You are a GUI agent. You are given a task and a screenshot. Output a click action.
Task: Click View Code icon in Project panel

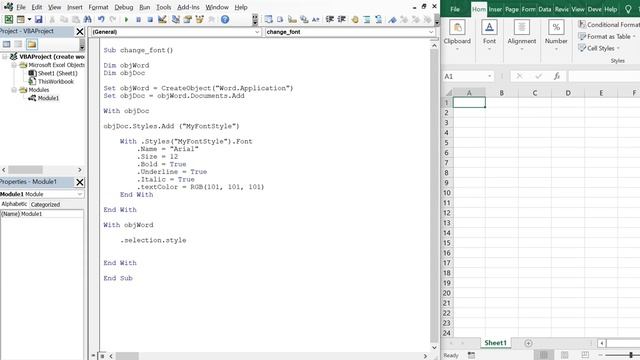pos(7,44)
